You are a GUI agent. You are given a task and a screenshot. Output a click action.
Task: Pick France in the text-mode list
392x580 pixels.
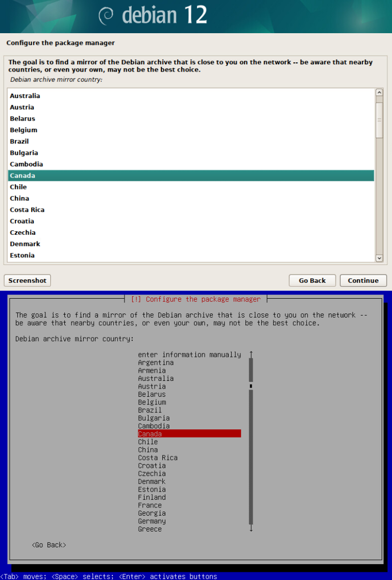click(x=150, y=505)
